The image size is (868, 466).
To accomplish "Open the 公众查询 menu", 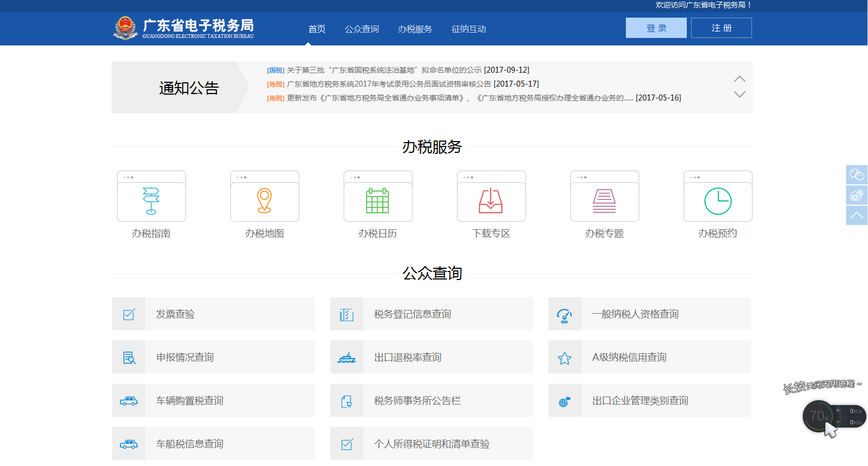I will click(362, 29).
